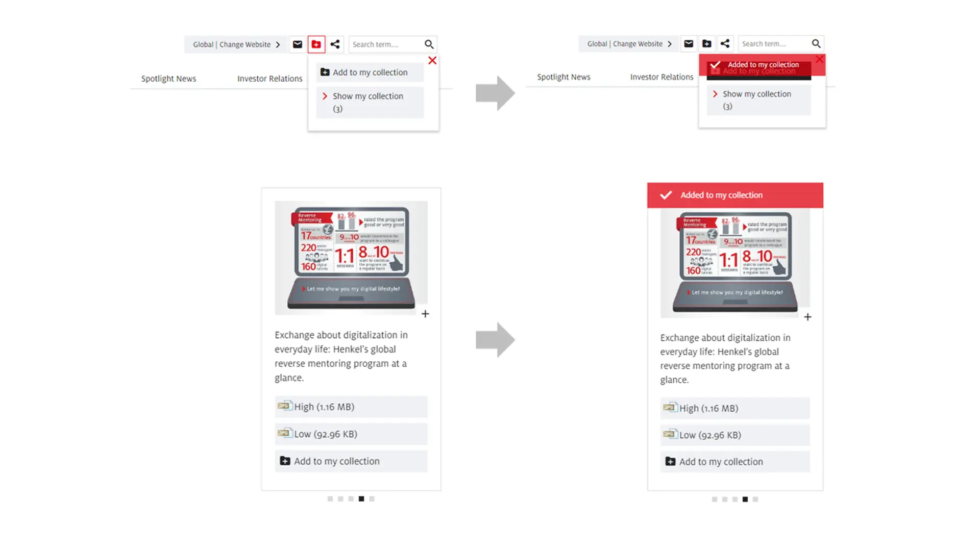Expand Show my collection (3) in left dropdown
Image resolution: width=980 pixels, height=551 pixels.
368,102
